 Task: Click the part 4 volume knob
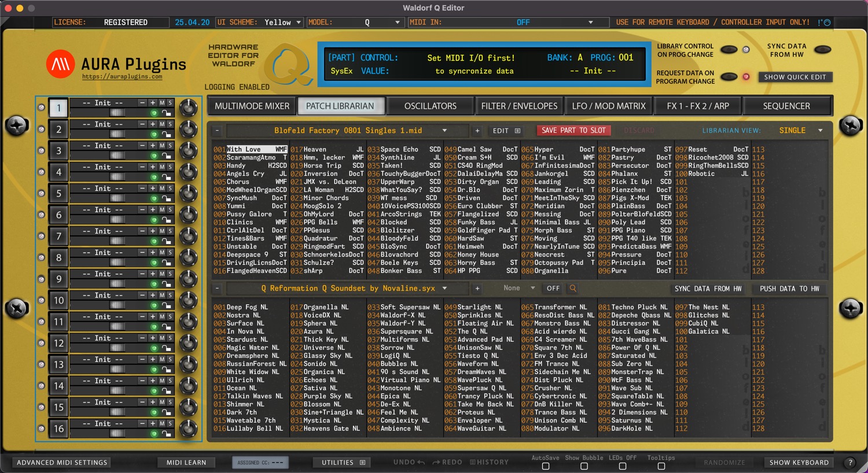(188, 172)
